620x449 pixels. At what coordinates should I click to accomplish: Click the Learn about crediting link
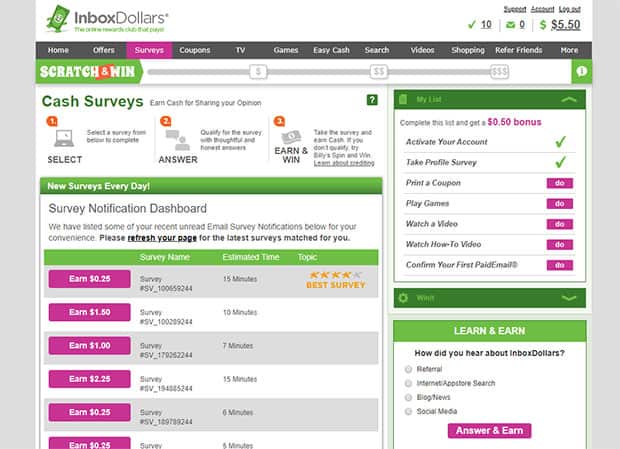click(344, 163)
